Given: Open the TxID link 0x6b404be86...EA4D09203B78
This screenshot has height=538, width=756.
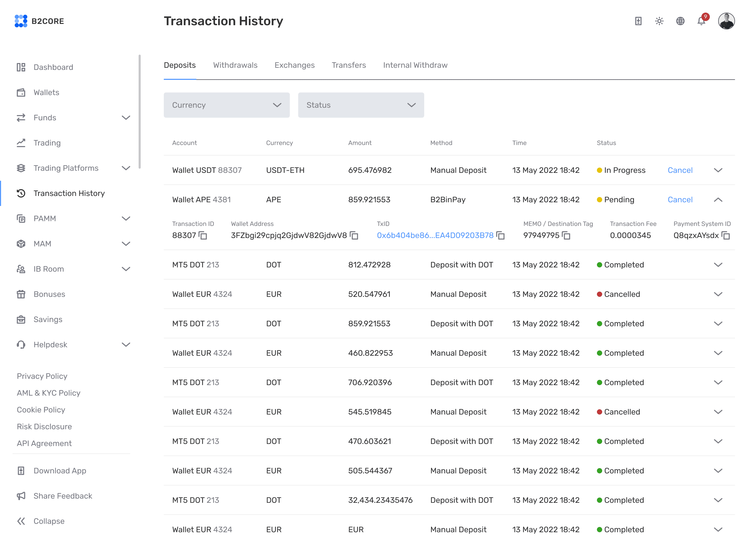Looking at the screenshot, I should pyautogui.click(x=435, y=236).
